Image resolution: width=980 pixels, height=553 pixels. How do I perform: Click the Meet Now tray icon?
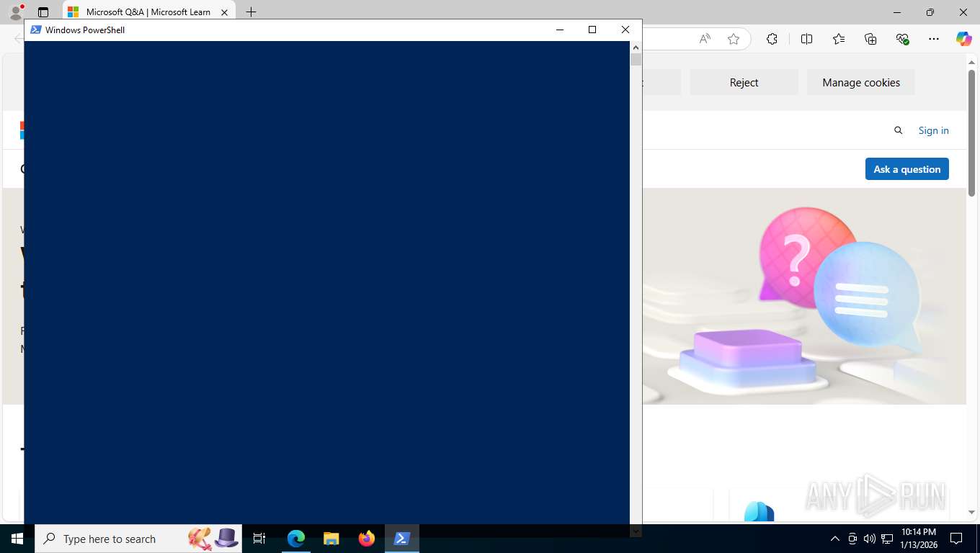pos(852,539)
